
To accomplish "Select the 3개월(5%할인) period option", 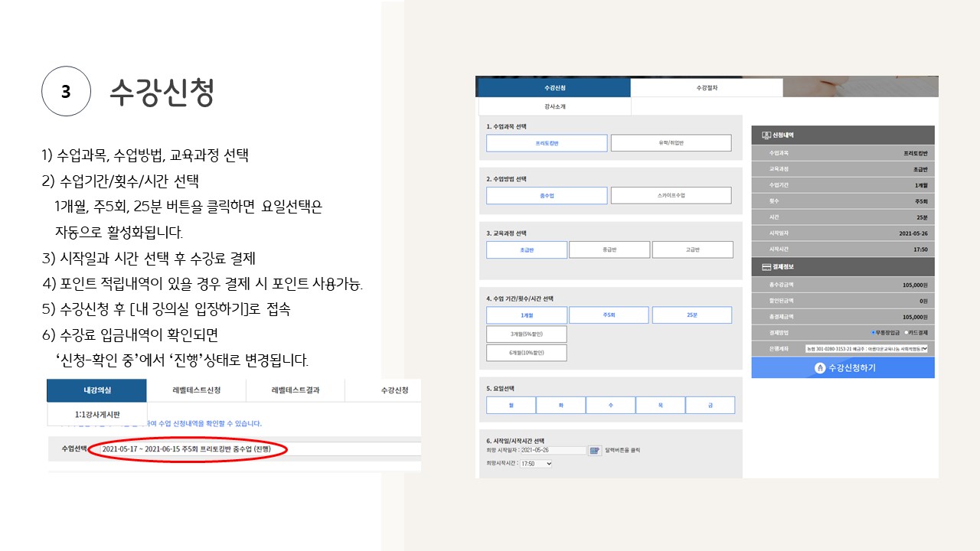I will pyautogui.click(x=527, y=334).
